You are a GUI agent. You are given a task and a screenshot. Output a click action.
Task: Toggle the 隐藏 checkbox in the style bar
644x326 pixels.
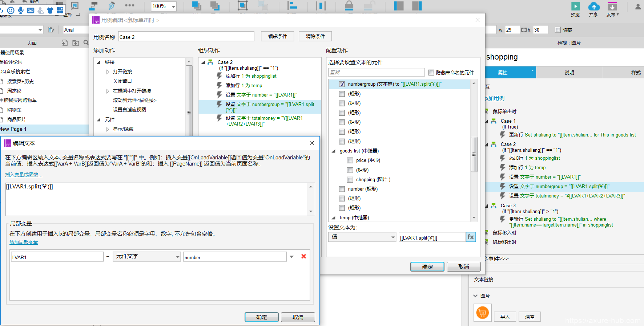[x=558, y=30]
